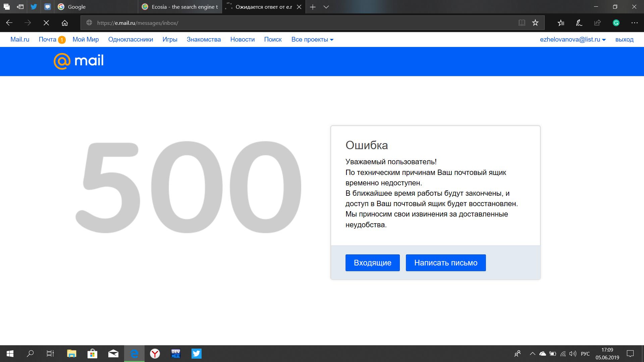Add page to favorites star icon
This screenshot has width=644, height=362.
click(535, 23)
